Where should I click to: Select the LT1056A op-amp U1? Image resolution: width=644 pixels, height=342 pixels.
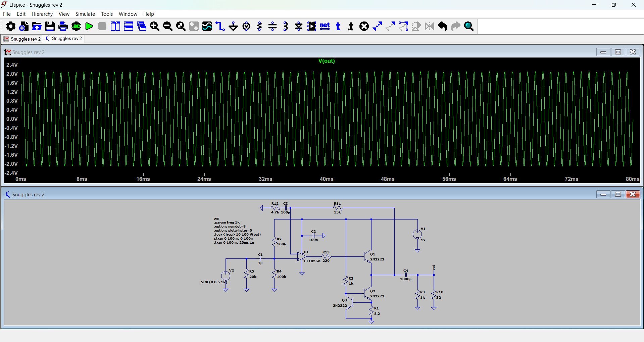[301, 256]
